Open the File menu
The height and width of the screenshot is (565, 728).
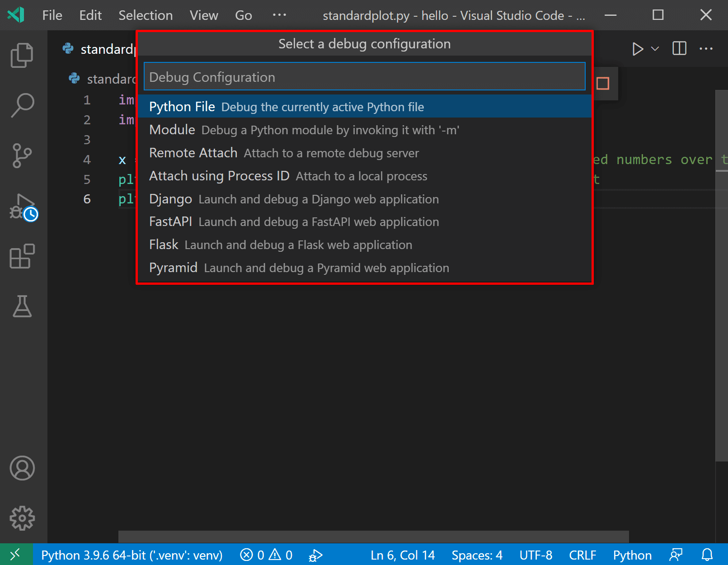(x=52, y=15)
